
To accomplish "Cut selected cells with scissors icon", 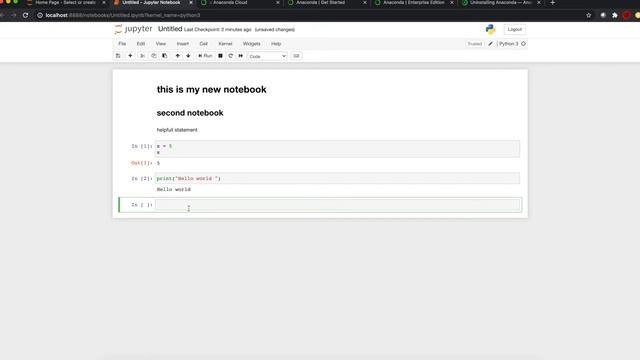I will click(x=142, y=56).
